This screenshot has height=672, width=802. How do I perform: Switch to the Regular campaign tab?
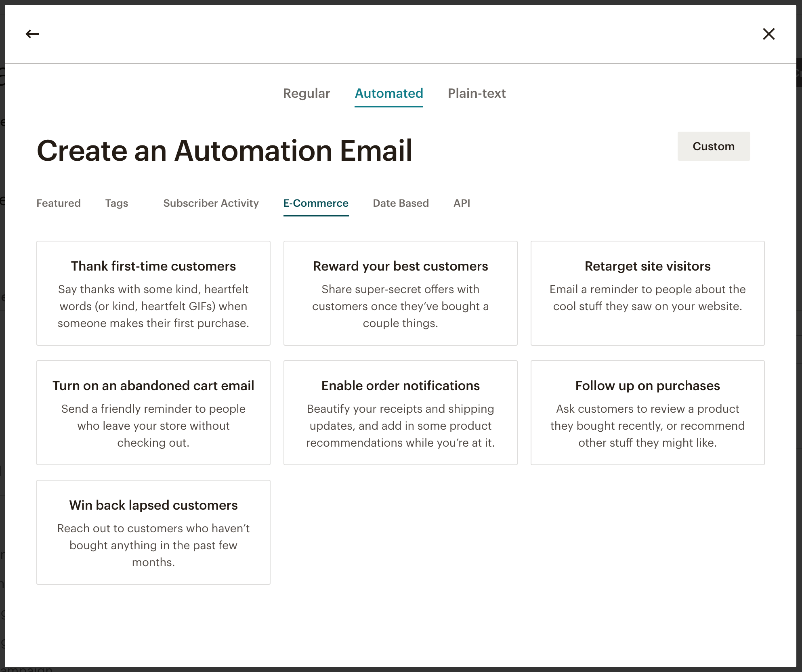point(307,93)
